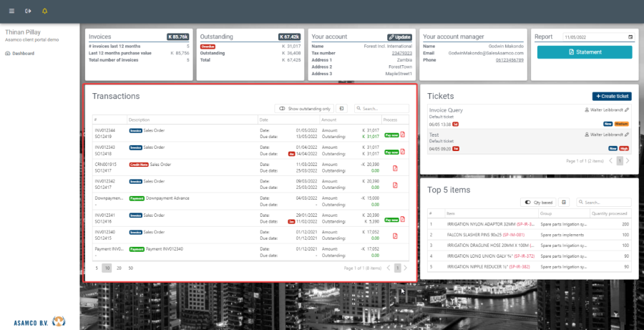Click export icon in Top 5 items
The image size is (644, 330).
(564, 203)
